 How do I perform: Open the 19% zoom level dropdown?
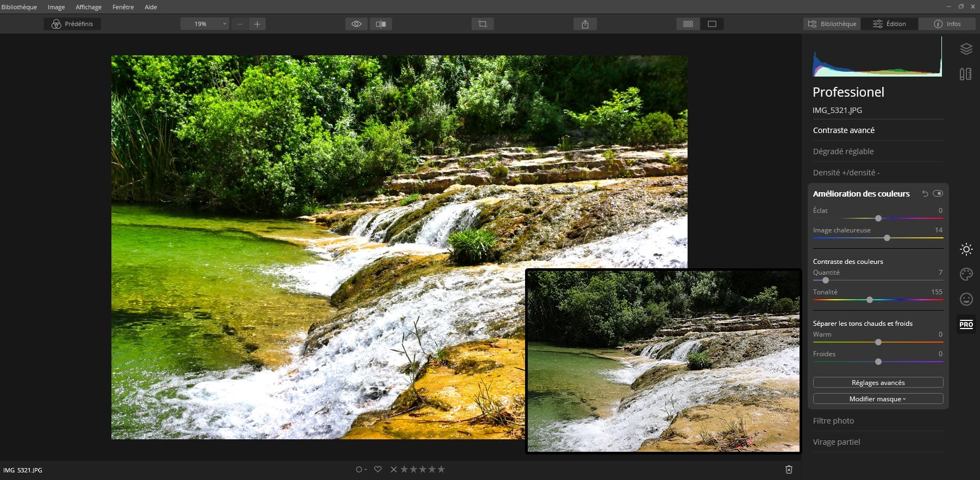tap(204, 24)
